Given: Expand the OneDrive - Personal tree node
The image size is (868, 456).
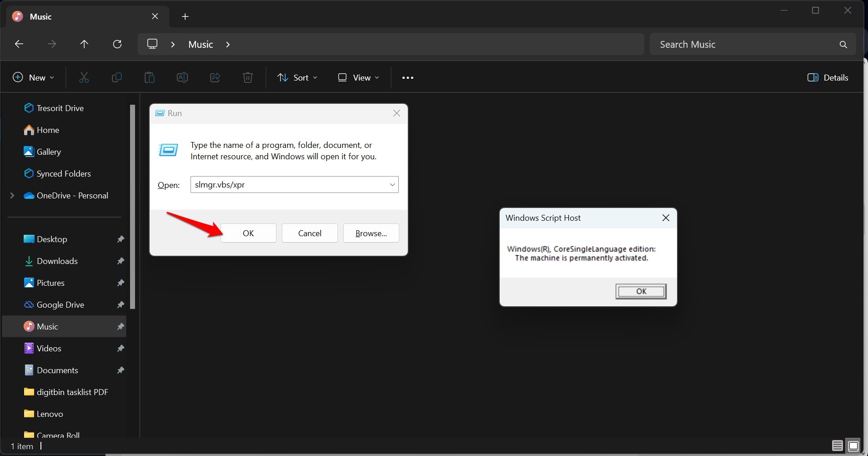Looking at the screenshot, I should [12, 195].
